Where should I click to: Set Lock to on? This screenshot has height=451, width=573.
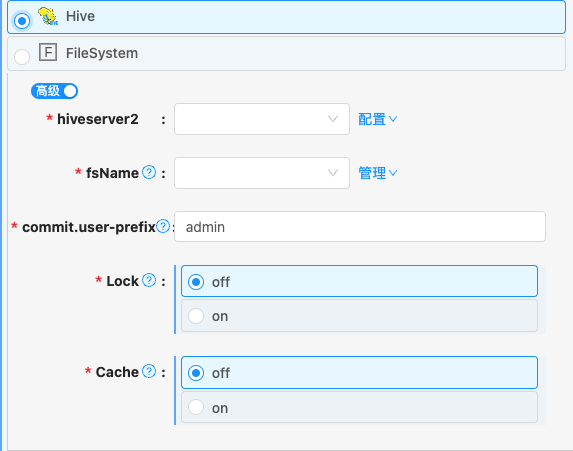pos(359,316)
